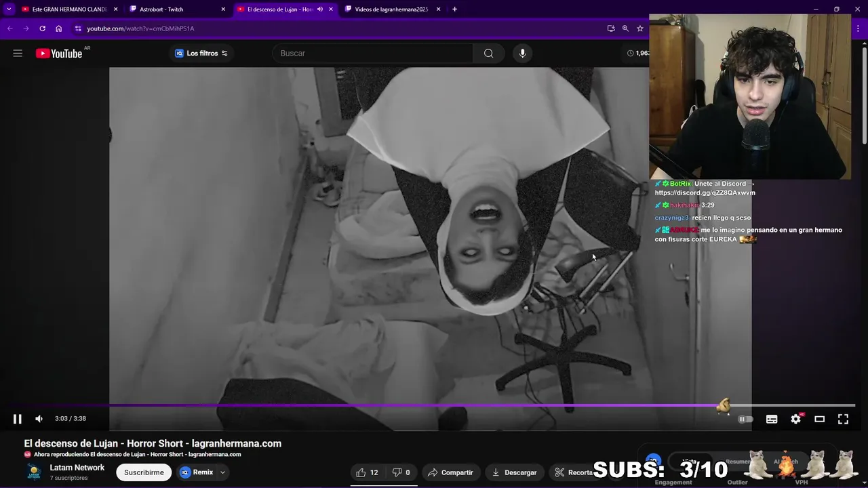Click the install app icon in address bar
The height and width of the screenshot is (488, 868).
[611, 28]
